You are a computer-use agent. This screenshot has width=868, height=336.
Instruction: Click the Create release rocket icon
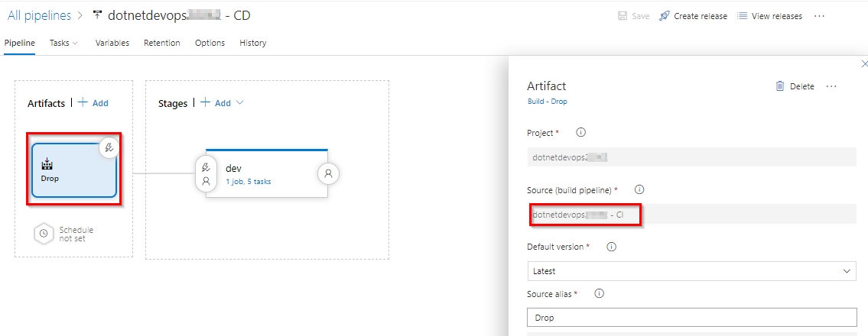coord(665,16)
